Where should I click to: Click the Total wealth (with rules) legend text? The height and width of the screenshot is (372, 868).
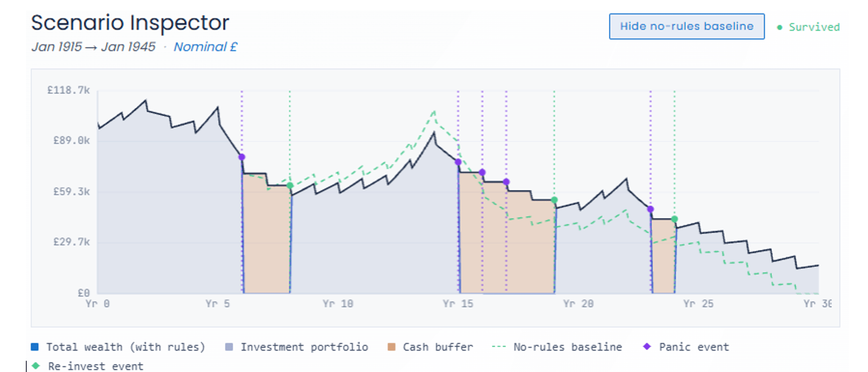pyautogui.click(x=126, y=347)
